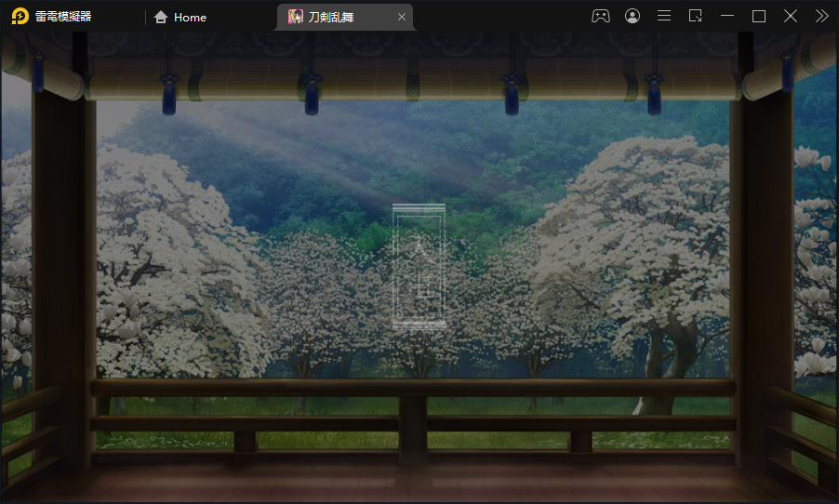Click the 刀剣乱舞 app thumbnail icon

[x=296, y=17]
